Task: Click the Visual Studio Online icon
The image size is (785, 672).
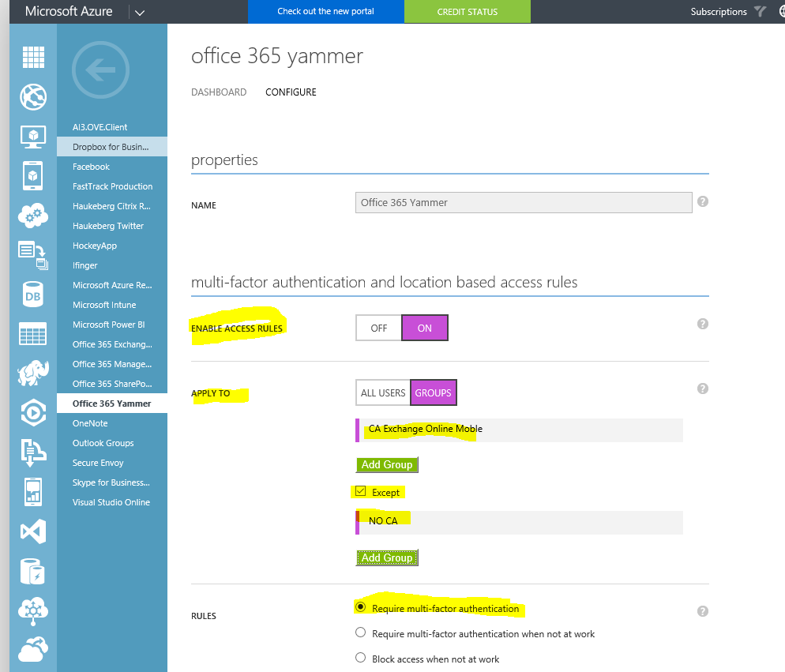Action: coord(32,531)
